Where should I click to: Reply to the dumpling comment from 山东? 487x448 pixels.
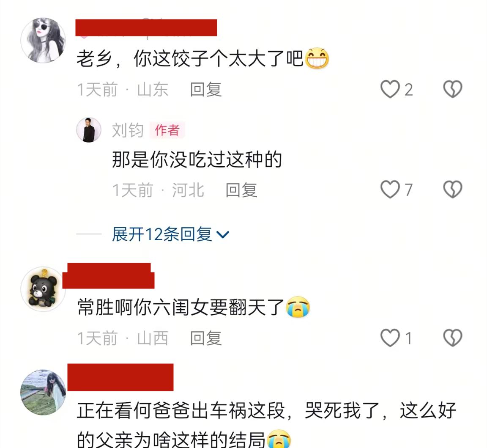pos(206,90)
